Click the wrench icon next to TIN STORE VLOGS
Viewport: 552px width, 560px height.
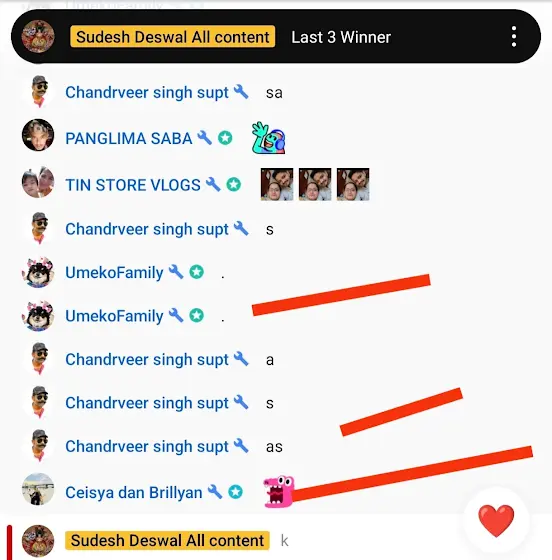(x=213, y=185)
